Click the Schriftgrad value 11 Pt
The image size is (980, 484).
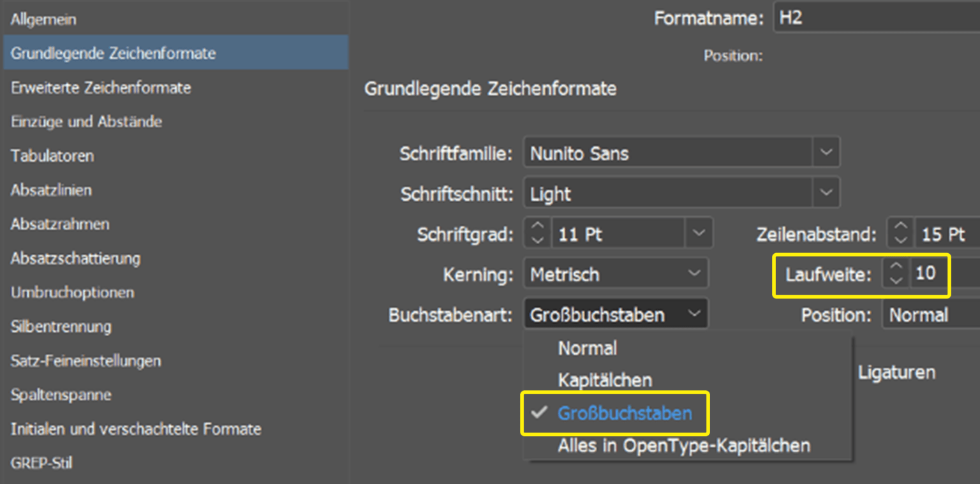click(618, 234)
